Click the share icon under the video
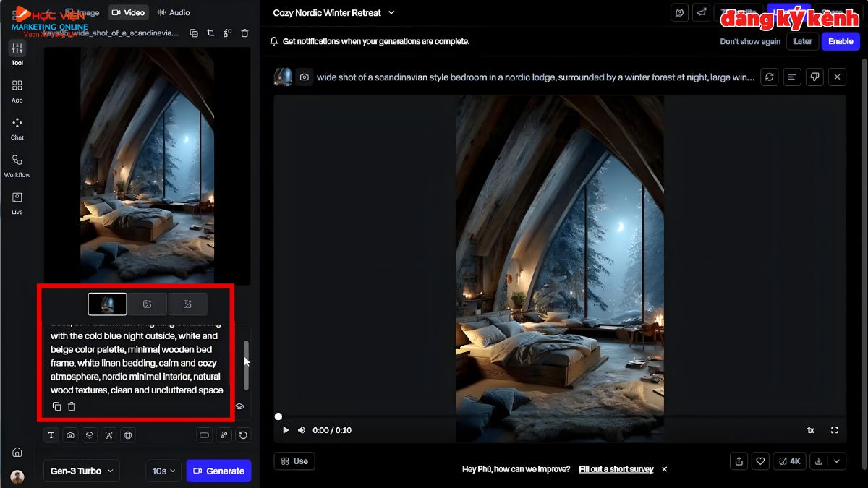 point(739,461)
